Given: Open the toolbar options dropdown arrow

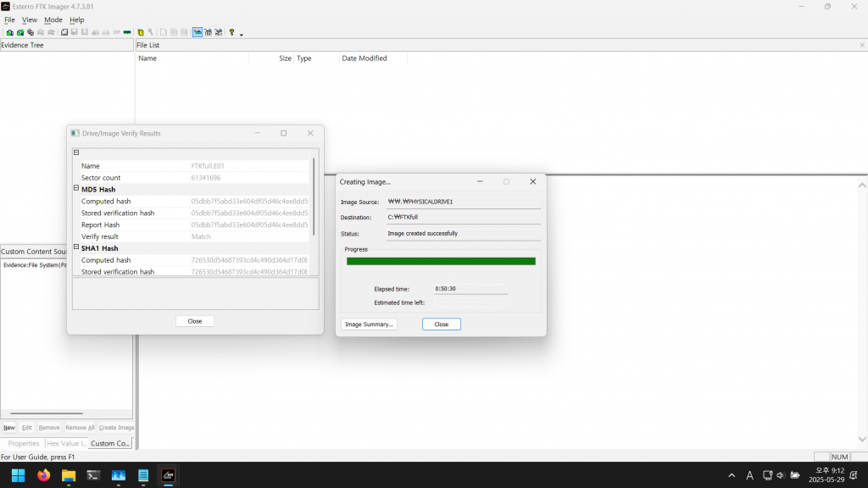Looking at the screenshot, I should coord(242,34).
